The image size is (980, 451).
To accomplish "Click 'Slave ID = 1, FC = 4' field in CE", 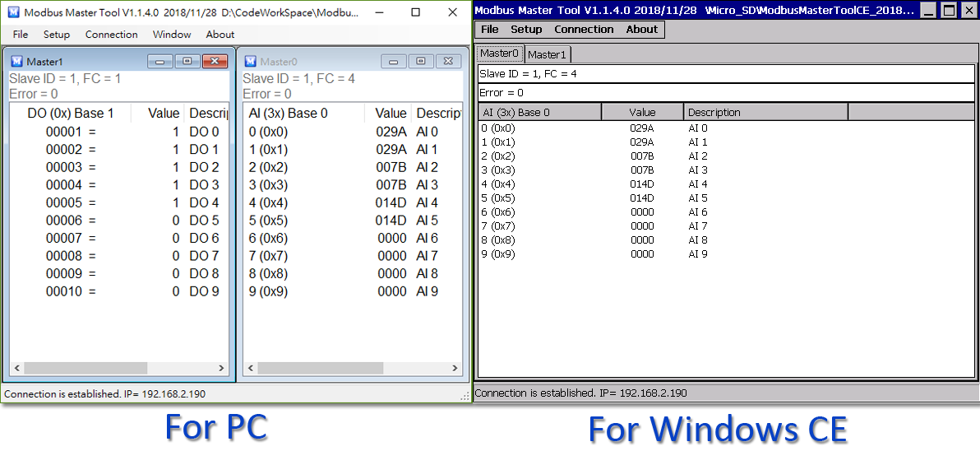I will [726, 74].
